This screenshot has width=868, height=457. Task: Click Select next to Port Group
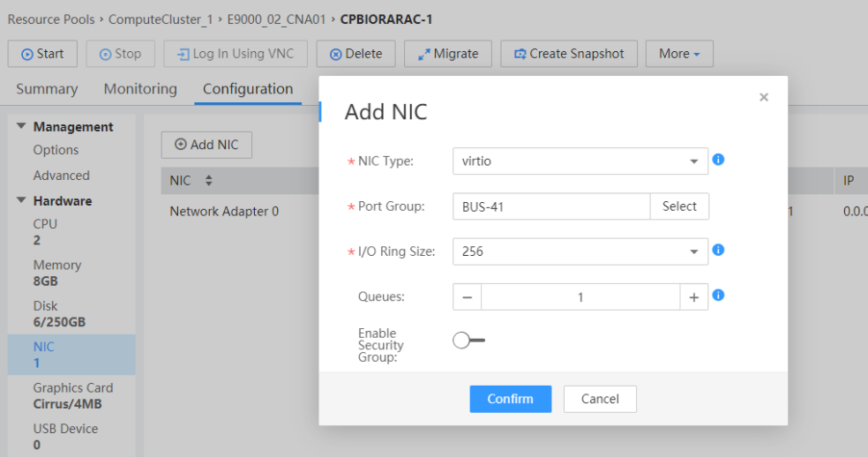coord(679,206)
